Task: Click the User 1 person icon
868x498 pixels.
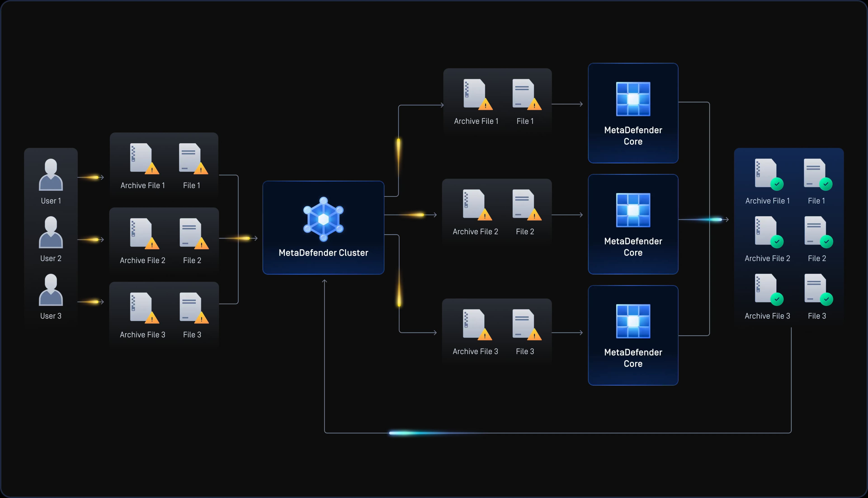Action: point(51,174)
